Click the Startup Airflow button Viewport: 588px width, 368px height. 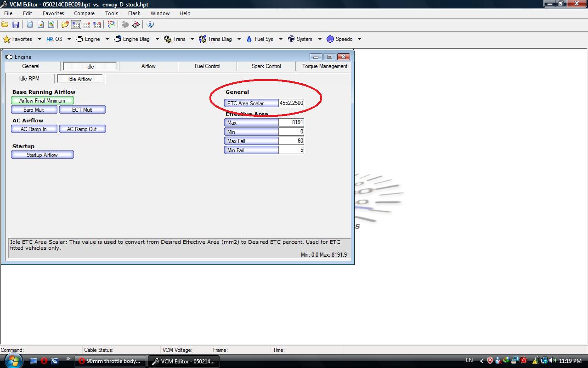coord(42,155)
